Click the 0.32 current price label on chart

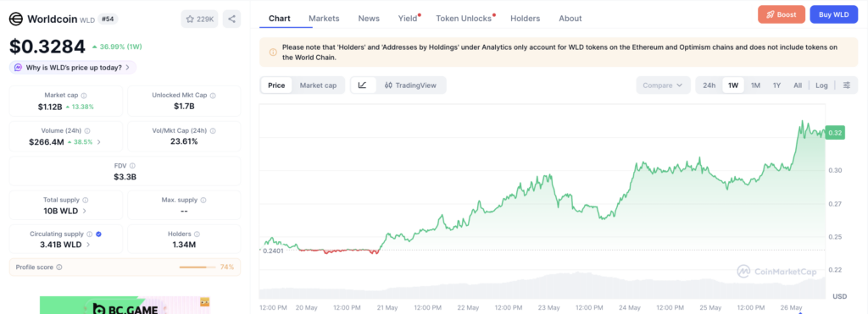(834, 133)
